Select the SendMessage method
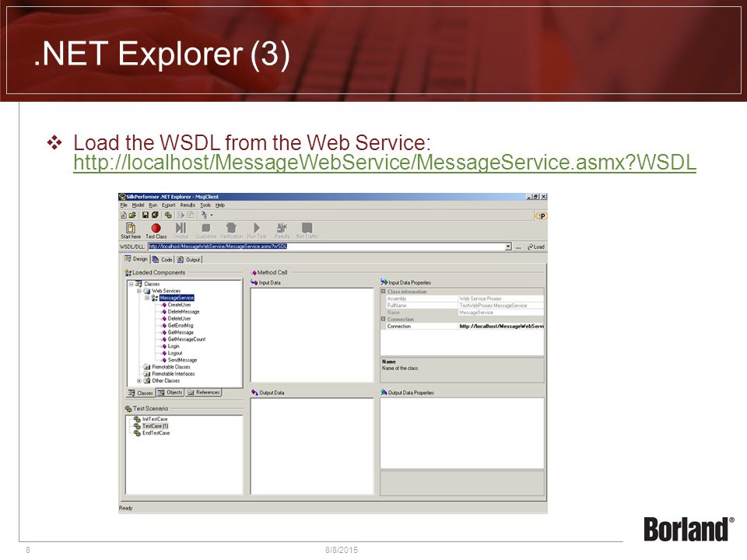 click(x=182, y=360)
